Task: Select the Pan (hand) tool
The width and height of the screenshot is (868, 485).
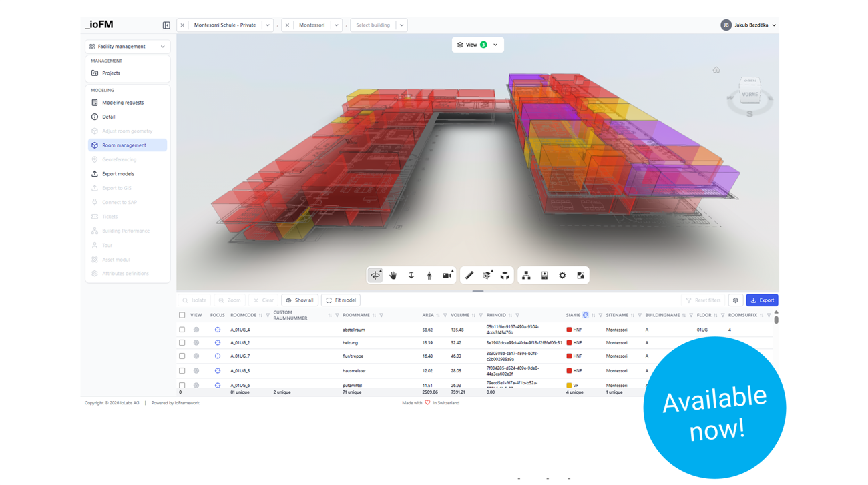Action: tap(393, 274)
